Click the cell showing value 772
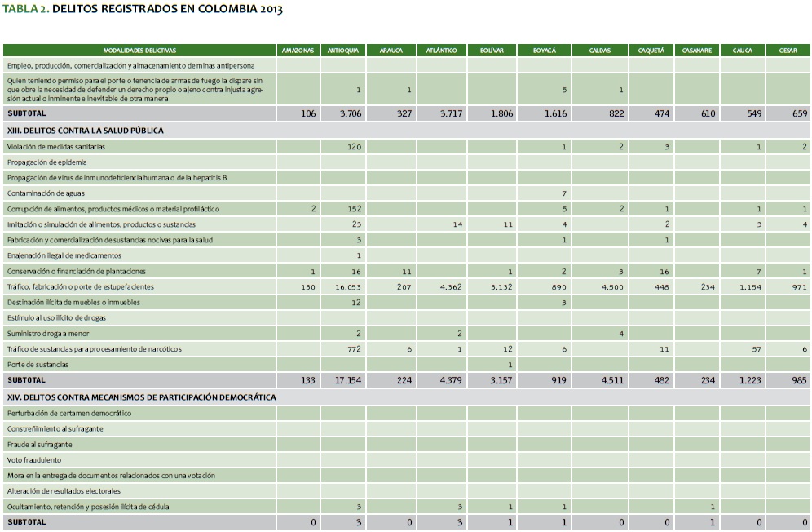The height and width of the screenshot is (532, 812). pyautogui.click(x=354, y=349)
